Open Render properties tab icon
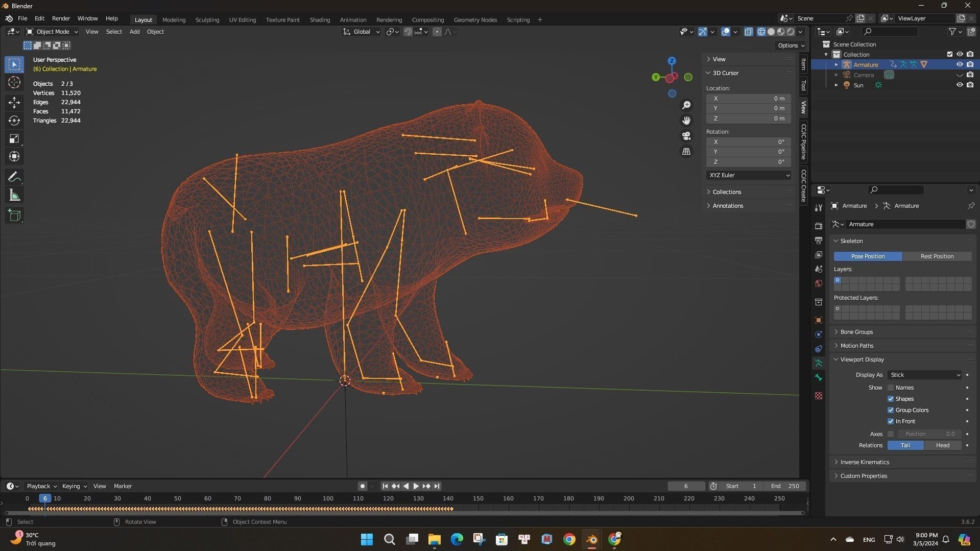This screenshot has width=980, height=551. click(x=819, y=226)
